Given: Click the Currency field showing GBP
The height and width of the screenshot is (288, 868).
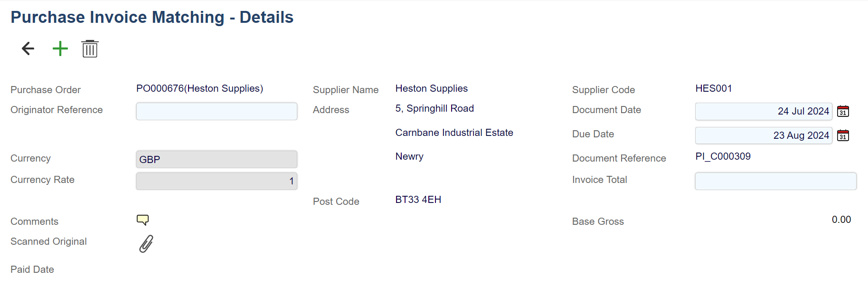Looking at the screenshot, I should (217, 159).
